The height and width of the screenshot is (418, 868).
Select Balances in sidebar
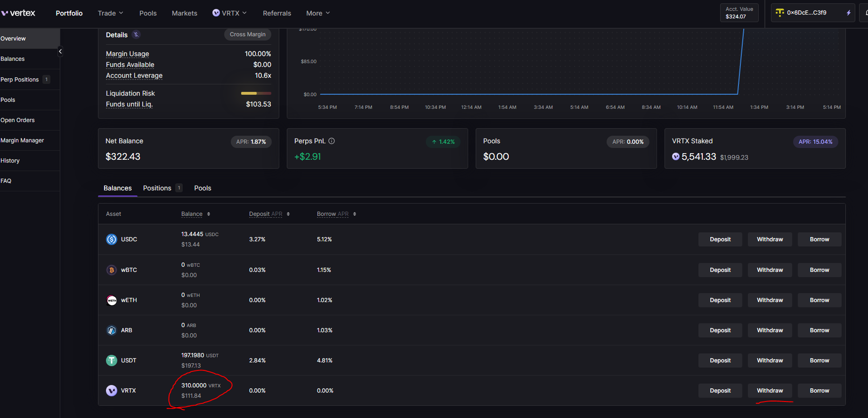click(30, 59)
